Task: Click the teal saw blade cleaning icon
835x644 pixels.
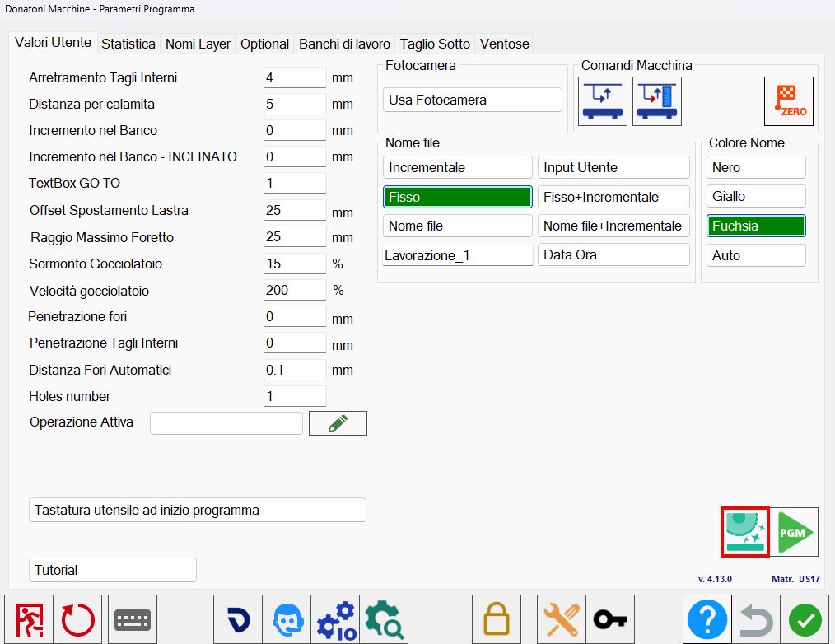Action: click(x=745, y=532)
